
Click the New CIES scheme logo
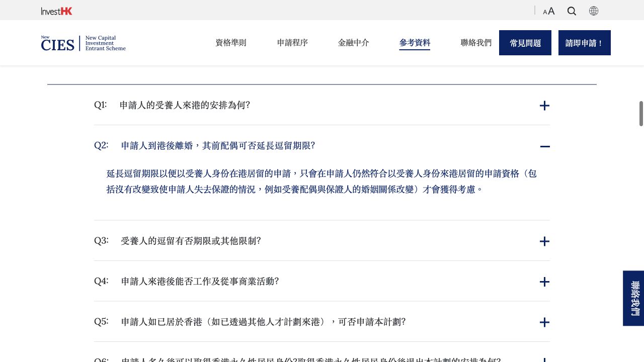[84, 43]
